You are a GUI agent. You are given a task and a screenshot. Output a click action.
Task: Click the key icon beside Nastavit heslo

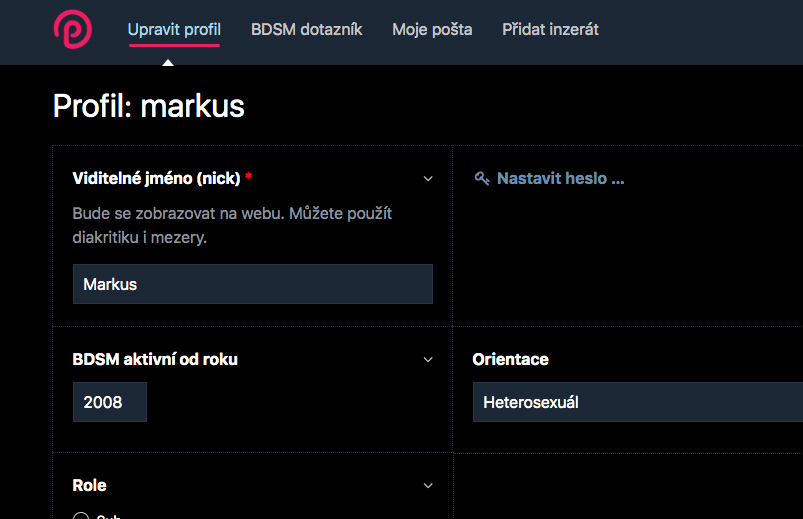pyautogui.click(x=481, y=178)
